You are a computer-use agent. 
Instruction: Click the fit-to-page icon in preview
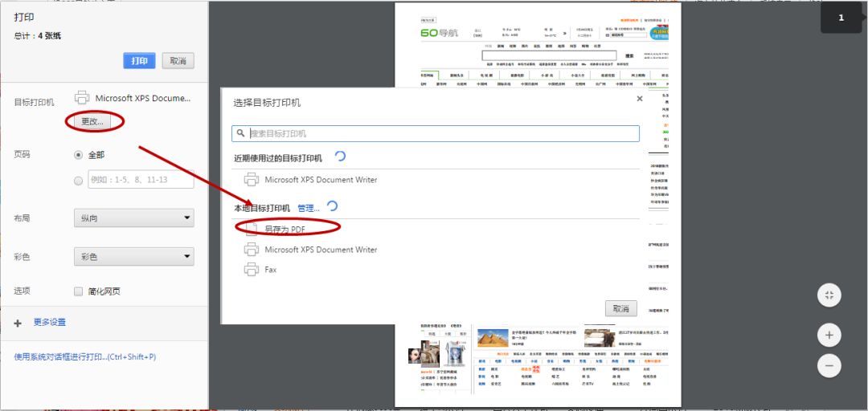point(829,295)
